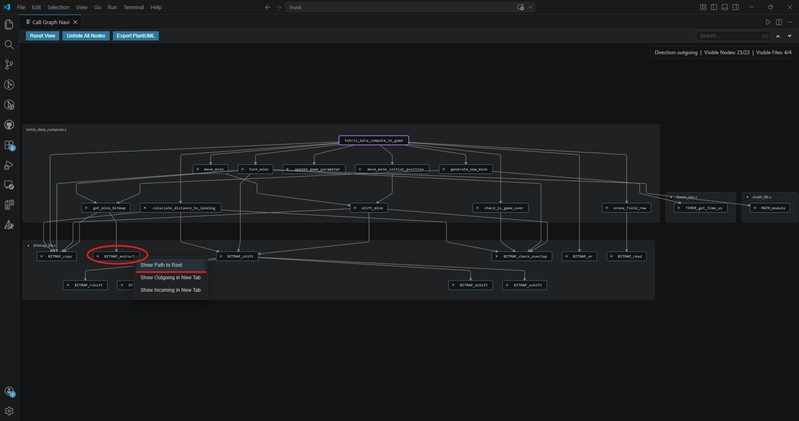Hide the move_mino node via its x

198,169
